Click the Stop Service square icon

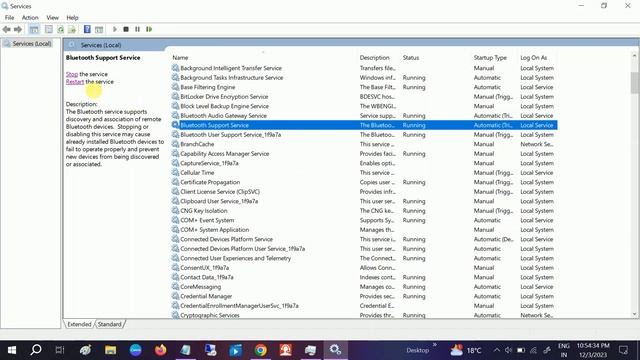[x=126, y=29]
